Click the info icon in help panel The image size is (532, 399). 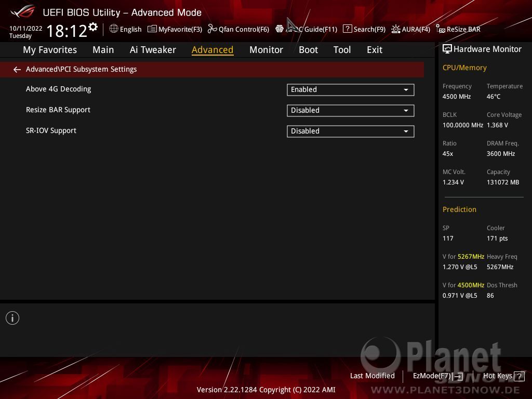click(x=12, y=318)
